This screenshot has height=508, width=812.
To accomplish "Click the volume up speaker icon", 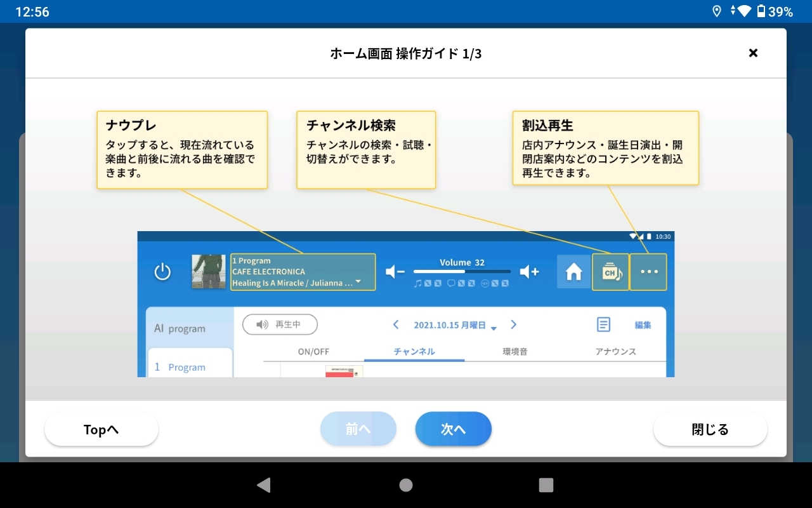I will coord(529,272).
